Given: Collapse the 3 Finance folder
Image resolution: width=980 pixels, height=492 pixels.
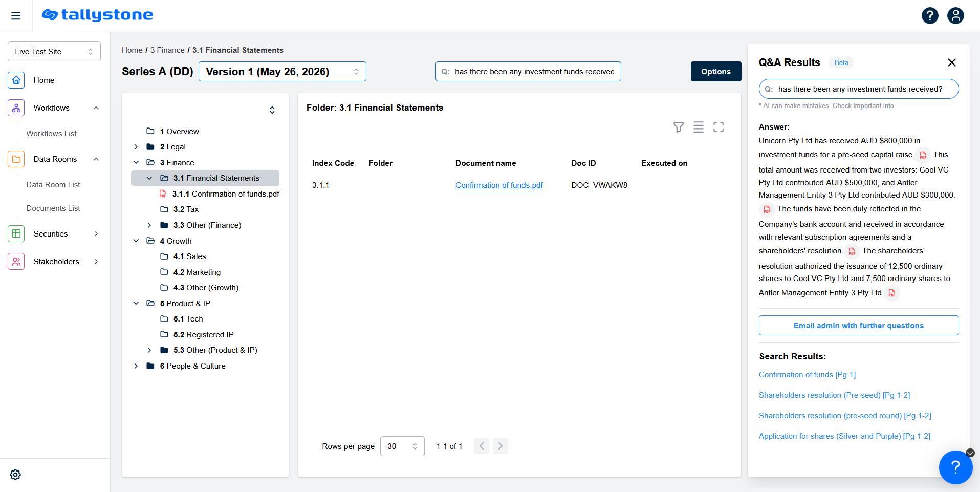Looking at the screenshot, I should click(x=136, y=163).
